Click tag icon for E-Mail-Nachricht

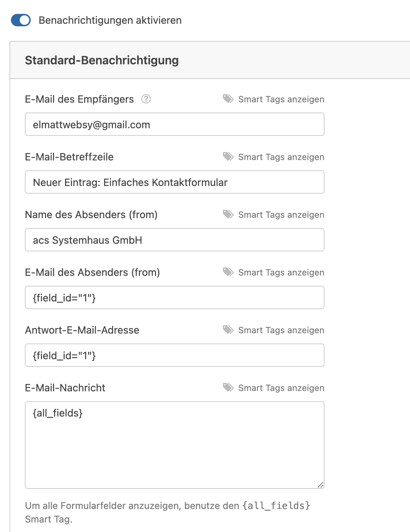[228, 388]
